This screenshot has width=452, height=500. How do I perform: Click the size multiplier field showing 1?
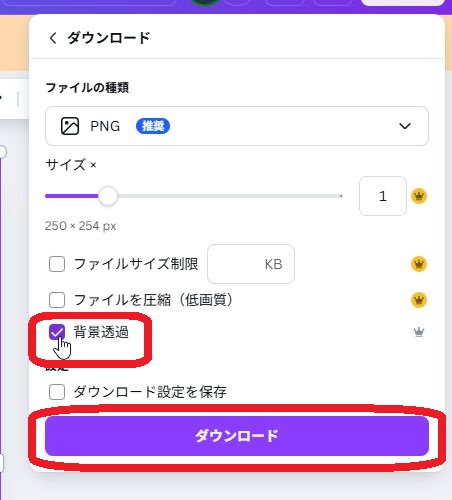383,196
